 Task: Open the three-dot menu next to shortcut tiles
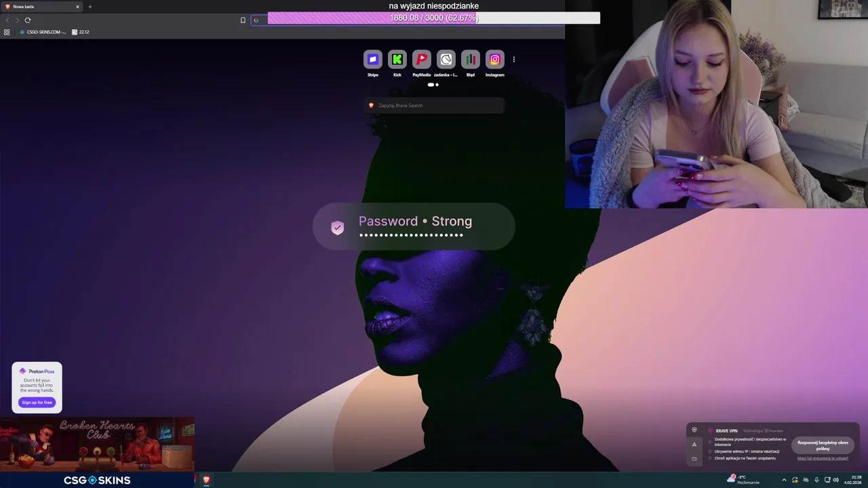point(514,60)
